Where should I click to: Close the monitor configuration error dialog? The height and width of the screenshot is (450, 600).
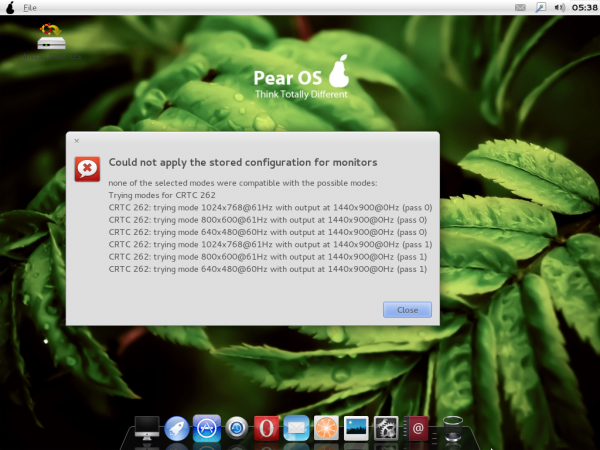tap(407, 310)
